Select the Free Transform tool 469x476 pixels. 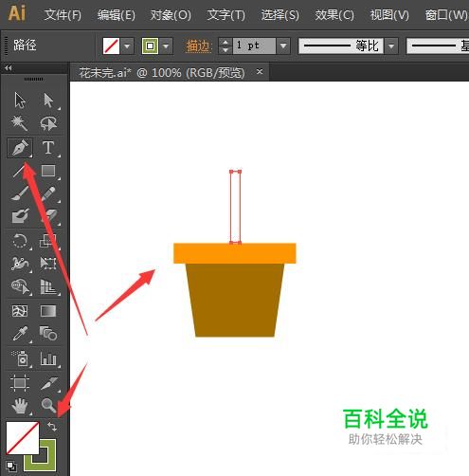click(48, 264)
